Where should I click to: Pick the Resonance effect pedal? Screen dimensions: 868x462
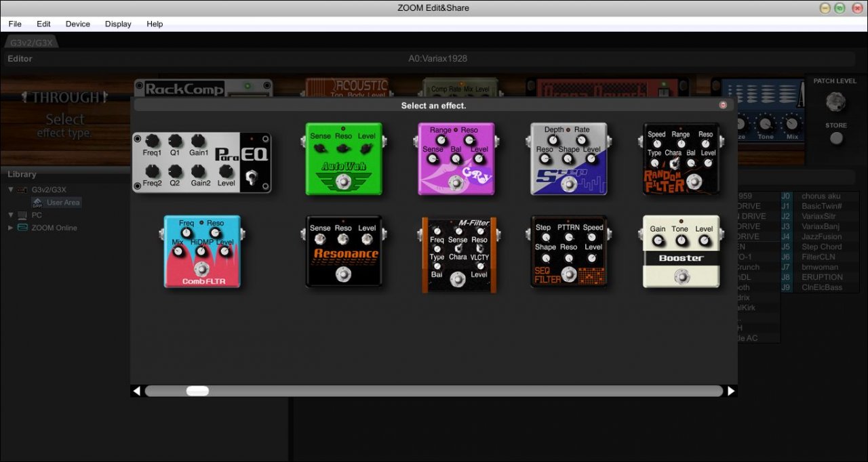pyautogui.click(x=344, y=252)
